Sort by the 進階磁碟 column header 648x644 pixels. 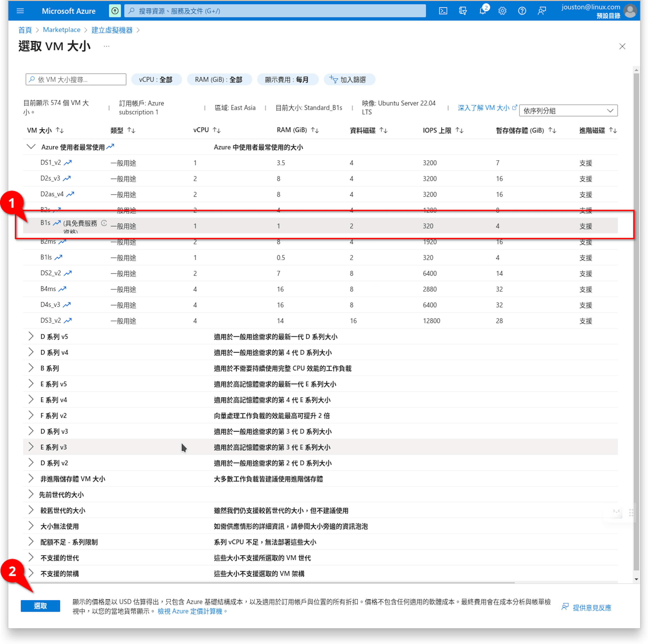click(x=598, y=130)
